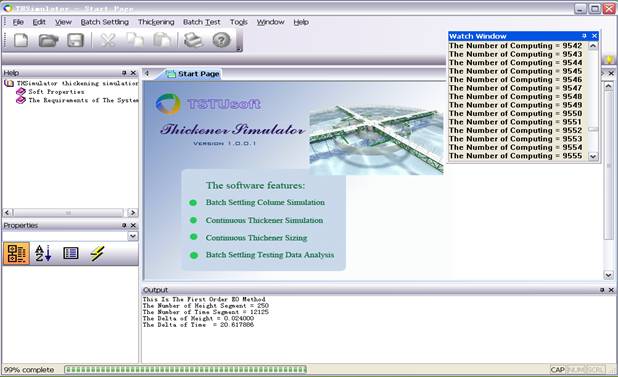Toggle auto-hide pin on Help panel
The width and height of the screenshot is (618, 377).
(124, 73)
